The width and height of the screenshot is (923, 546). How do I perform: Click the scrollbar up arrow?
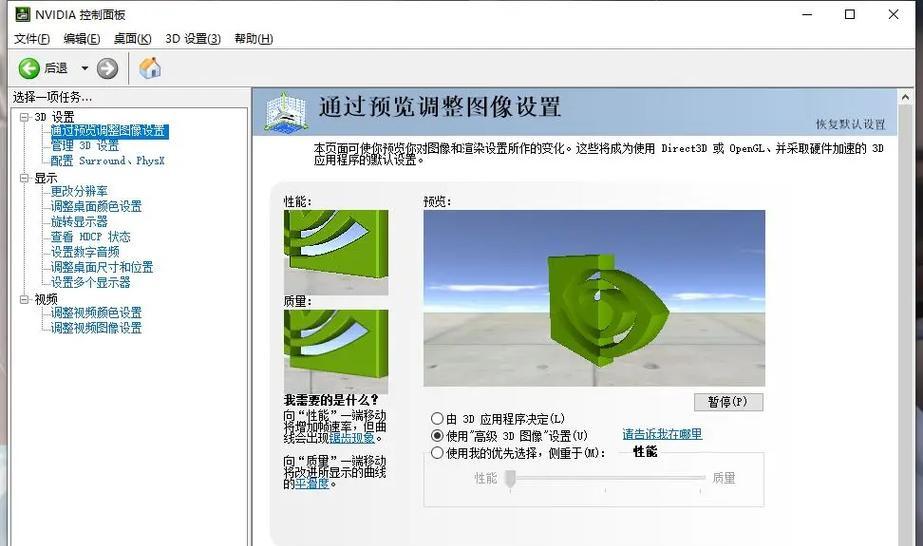point(905,97)
